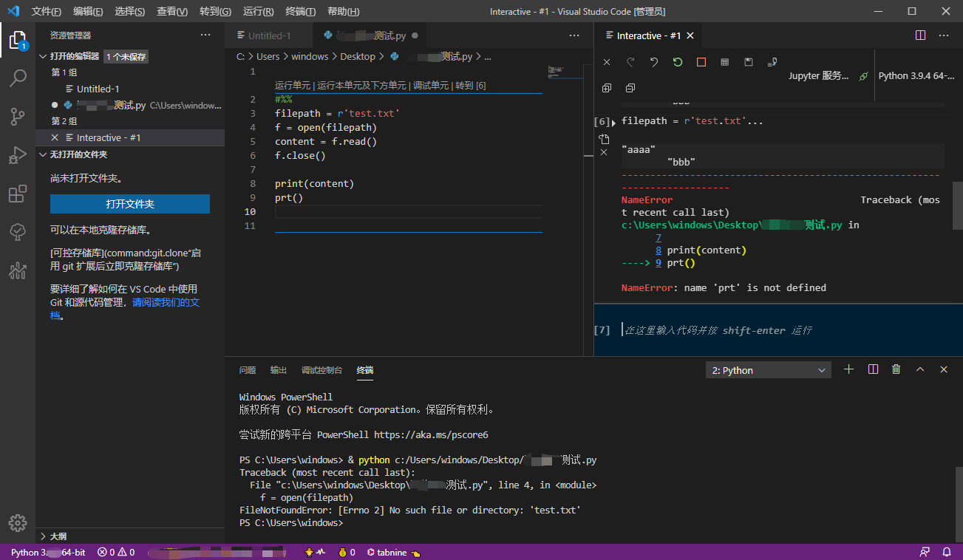Open the Run menu 运行(R)
Screen dimensions: 963x560
tap(258, 12)
